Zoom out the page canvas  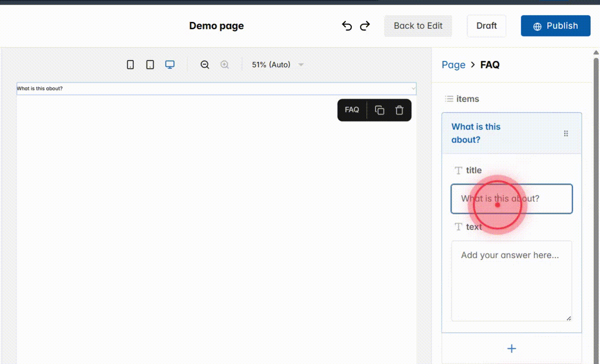[x=205, y=65]
